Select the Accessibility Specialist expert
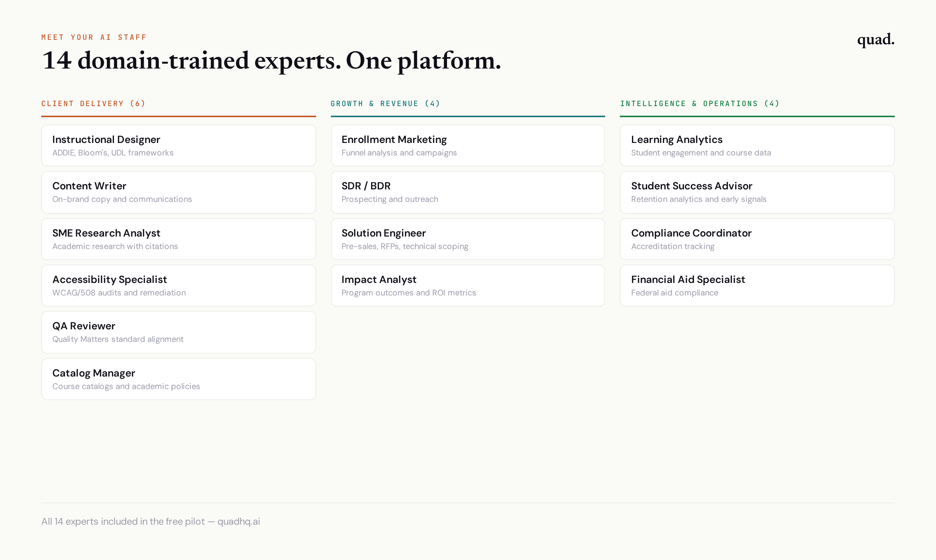Viewport: 936px width, 560px height. click(x=178, y=285)
